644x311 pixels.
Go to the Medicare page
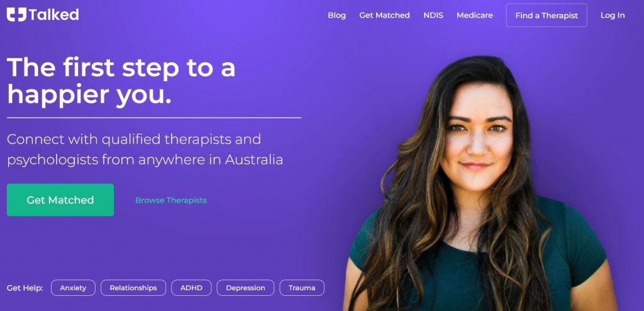475,15
